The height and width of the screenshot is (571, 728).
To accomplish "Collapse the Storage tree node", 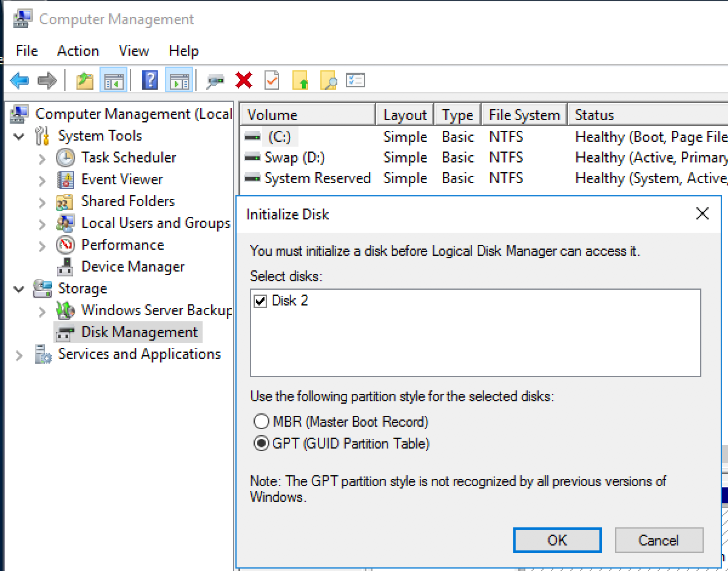I will tap(20, 289).
